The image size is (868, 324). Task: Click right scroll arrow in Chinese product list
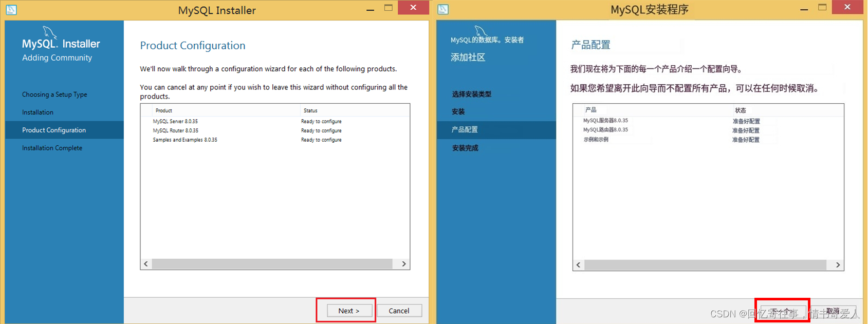click(838, 265)
